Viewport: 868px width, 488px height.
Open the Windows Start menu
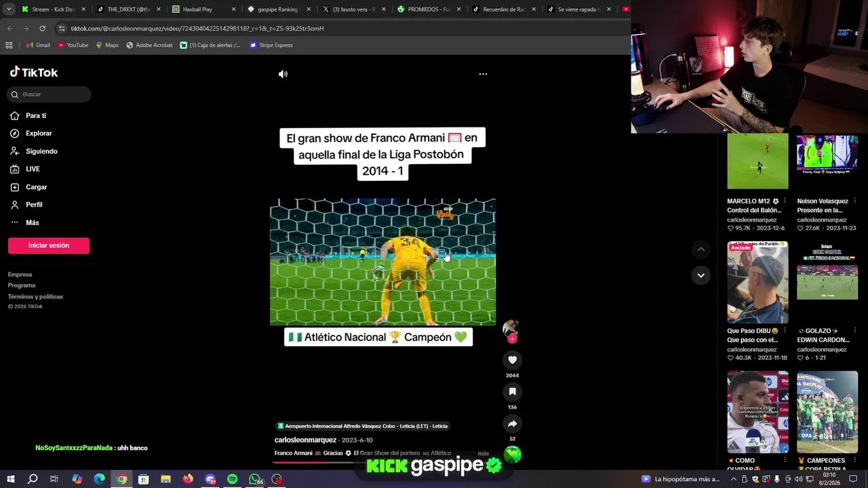(10, 479)
